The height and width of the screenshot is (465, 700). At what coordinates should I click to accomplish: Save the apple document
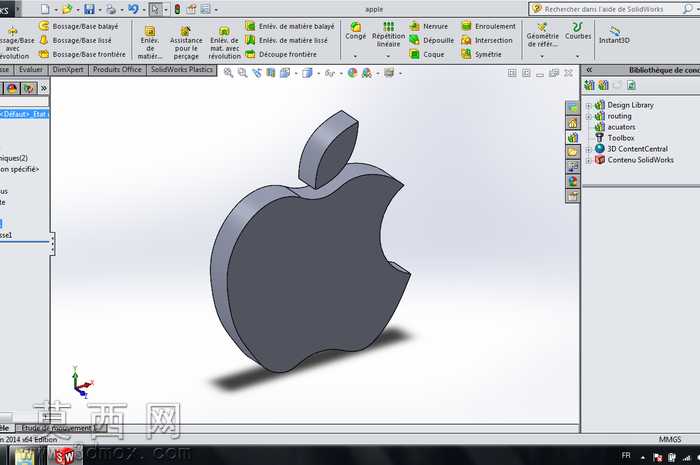89,8
